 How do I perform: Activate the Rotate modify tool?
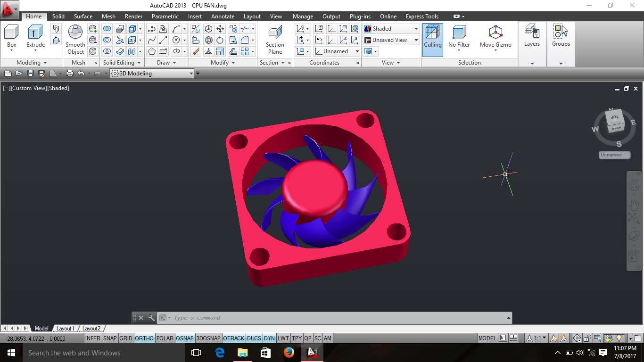coord(220,40)
